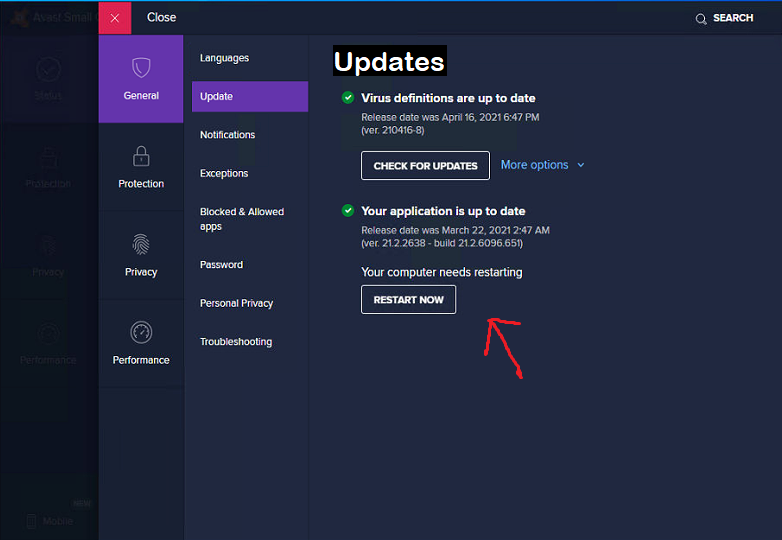Click '(ver. 210416-8)' version text
This screenshot has width=782, height=540.
click(x=393, y=131)
